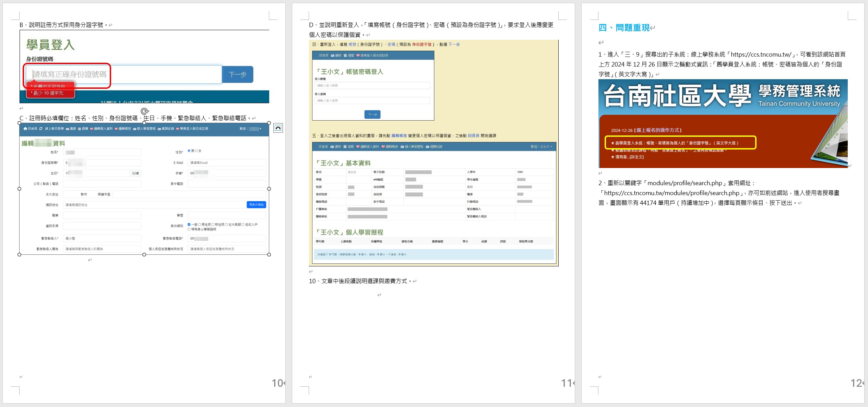
Task: Click page number 10 in the footer
Action: pyautogui.click(x=277, y=383)
